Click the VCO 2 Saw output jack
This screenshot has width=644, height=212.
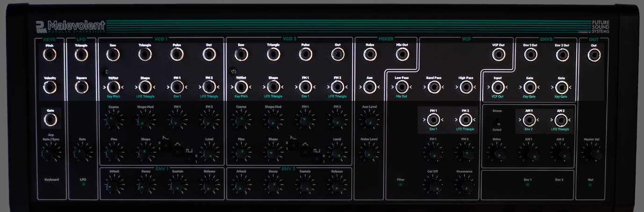coord(241,55)
